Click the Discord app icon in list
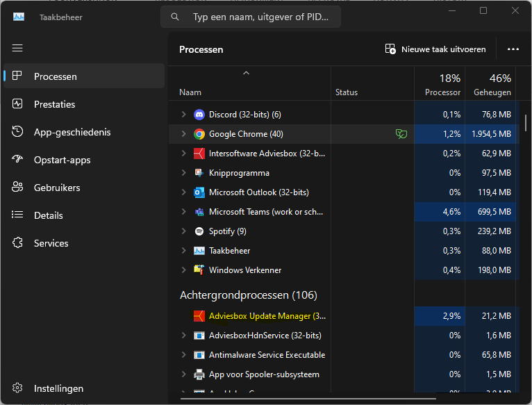This screenshot has width=532, height=405. [199, 115]
